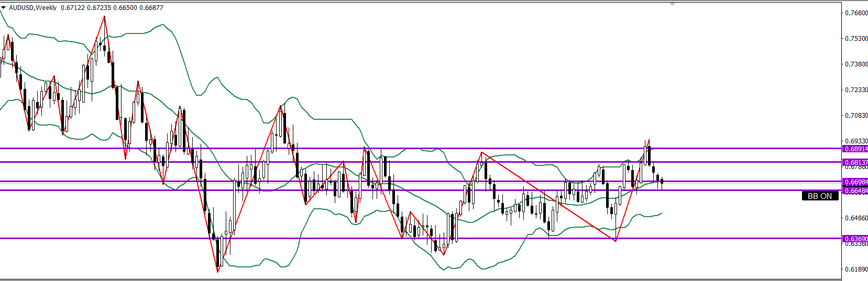Viewport: 868px width, 281px height.
Task: Click the AUDUSD,Weekly chart title text
Action: coord(32,8)
